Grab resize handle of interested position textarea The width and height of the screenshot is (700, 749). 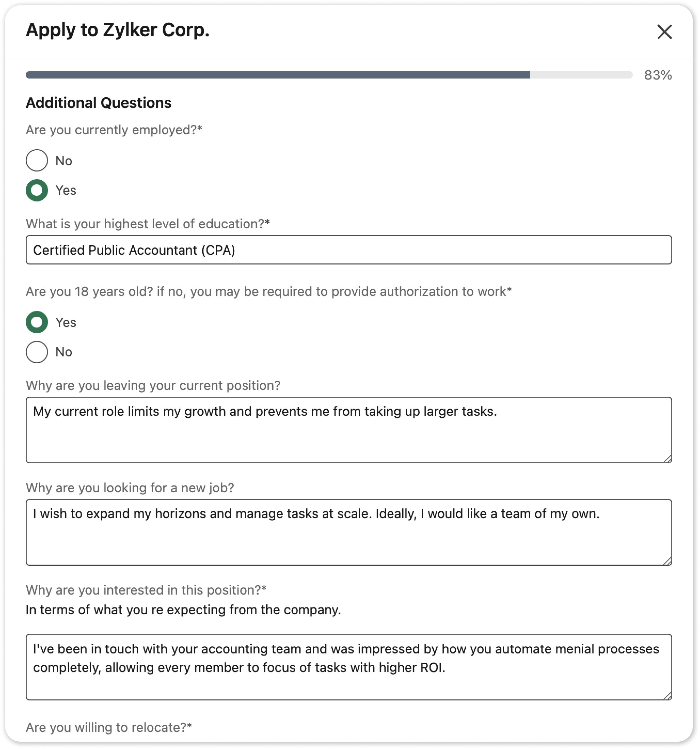tap(667, 696)
